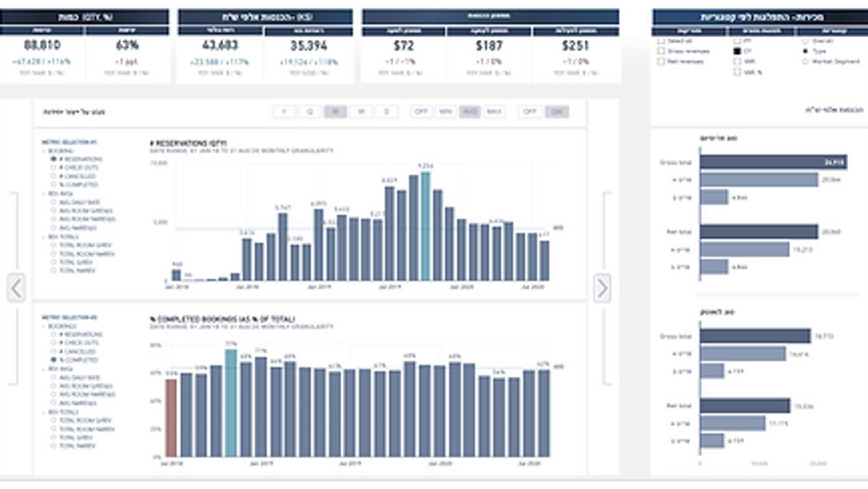This screenshot has height=489, width=868.
Task: Tick the VAR % checkbox
Action: click(x=737, y=72)
